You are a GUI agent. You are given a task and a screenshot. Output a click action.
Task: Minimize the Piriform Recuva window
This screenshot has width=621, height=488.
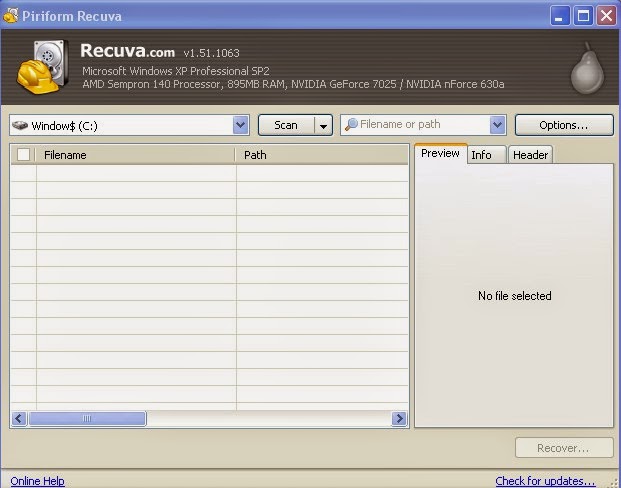click(560, 16)
